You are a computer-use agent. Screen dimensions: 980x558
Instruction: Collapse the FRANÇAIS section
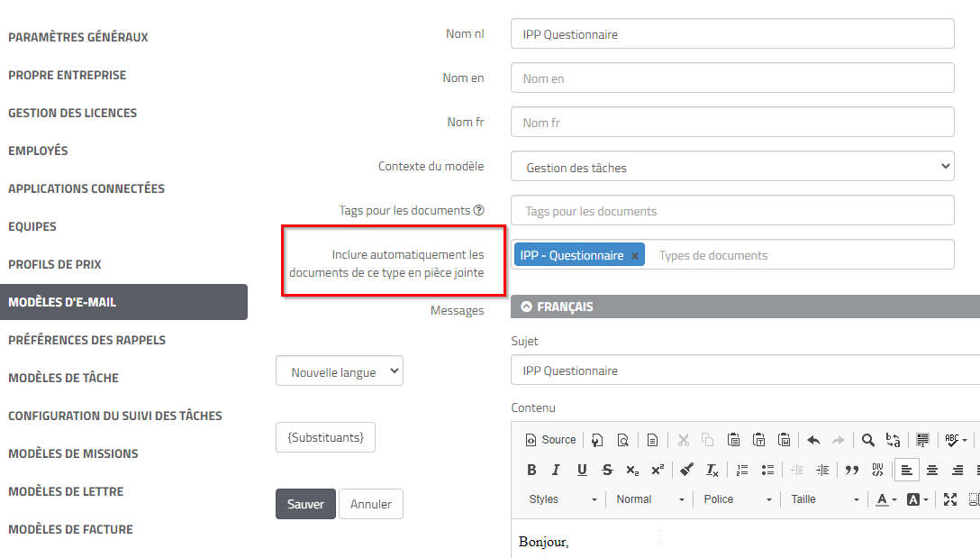point(527,306)
